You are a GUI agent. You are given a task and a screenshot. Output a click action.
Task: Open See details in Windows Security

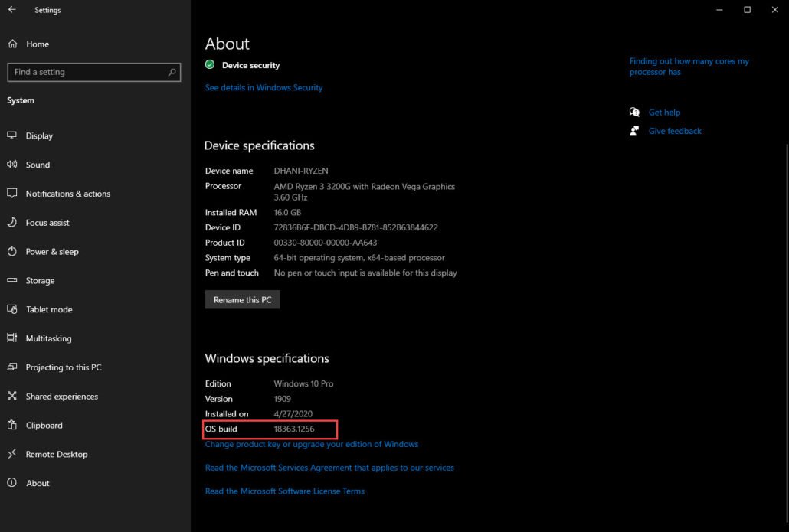tap(264, 87)
